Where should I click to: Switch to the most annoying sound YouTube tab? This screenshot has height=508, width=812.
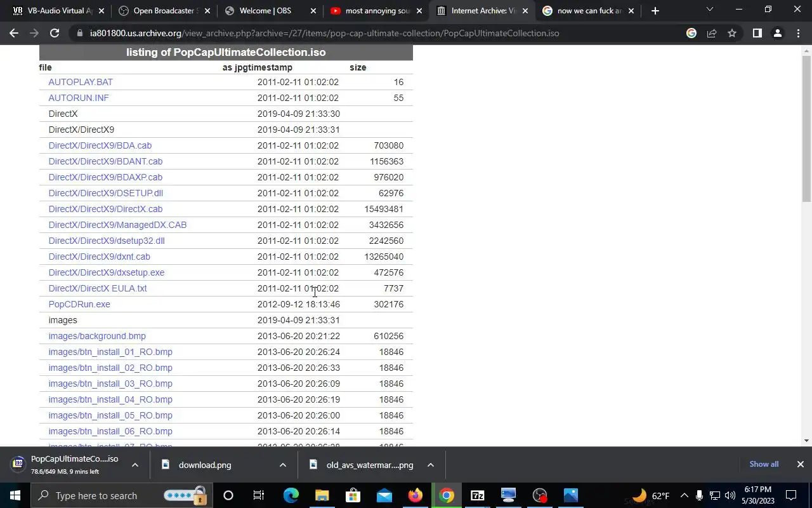coord(375,11)
